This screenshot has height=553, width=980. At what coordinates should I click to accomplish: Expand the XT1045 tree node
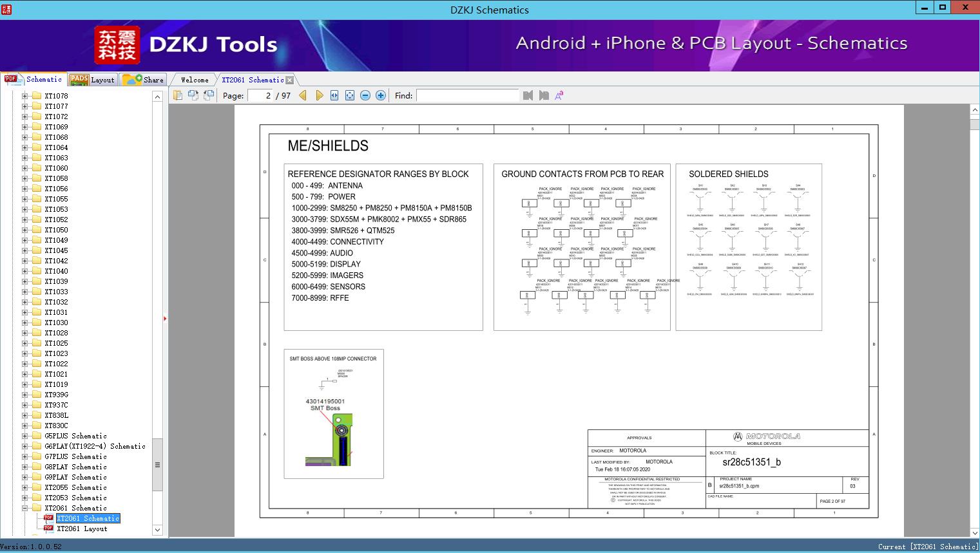[x=24, y=250]
